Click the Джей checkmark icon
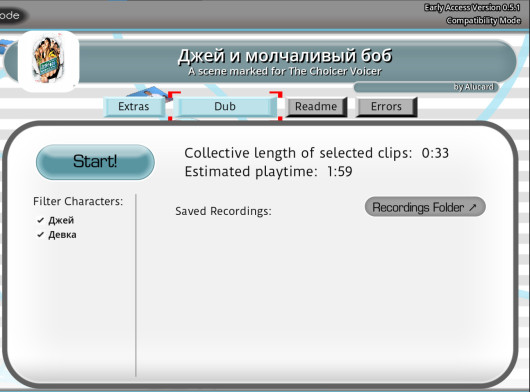This screenshot has width=530, height=392. (x=41, y=220)
